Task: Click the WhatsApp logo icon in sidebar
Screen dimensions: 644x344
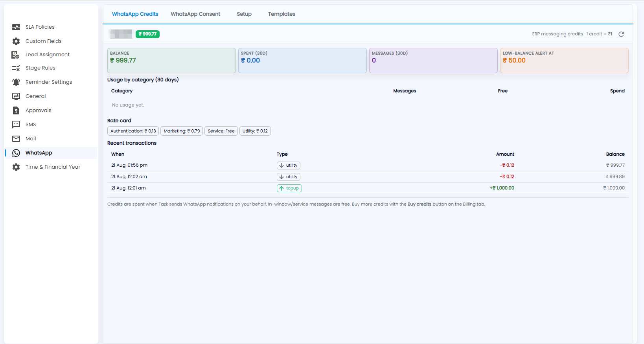Action: [16, 153]
